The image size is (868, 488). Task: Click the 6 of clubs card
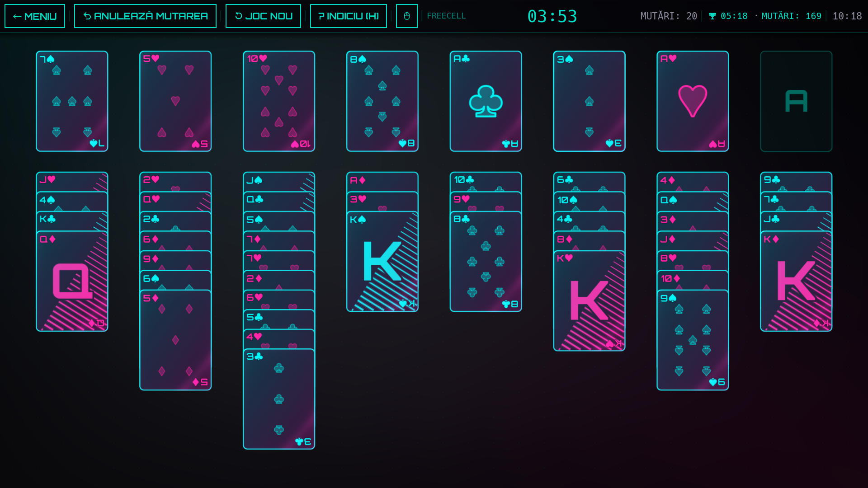(x=589, y=182)
